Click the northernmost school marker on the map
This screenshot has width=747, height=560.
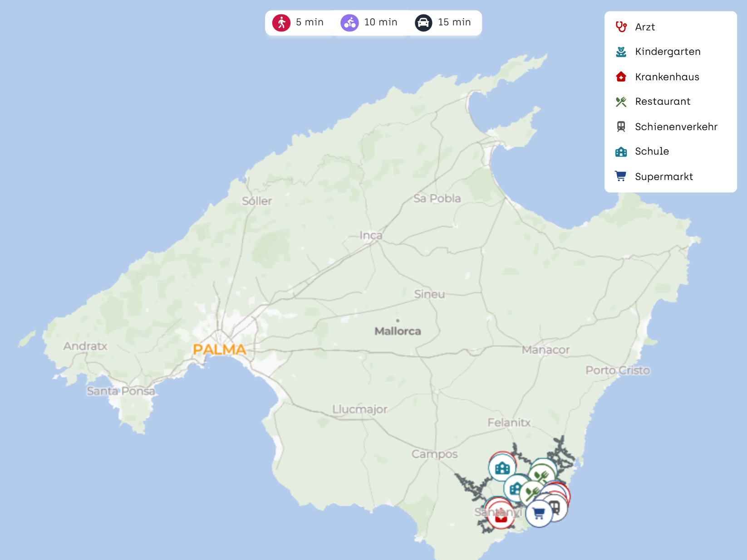pyautogui.click(x=502, y=467)
